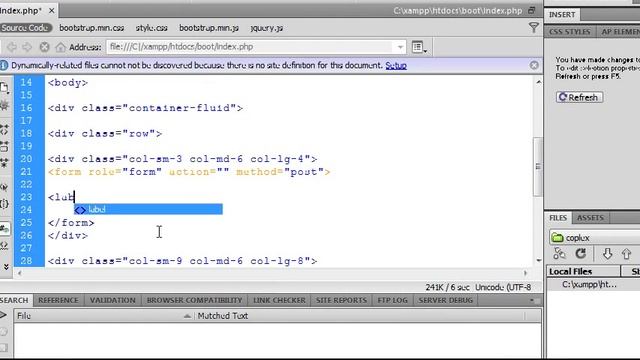
Task: Click the filter related files funnel icon
Action: tap(533, 27)
